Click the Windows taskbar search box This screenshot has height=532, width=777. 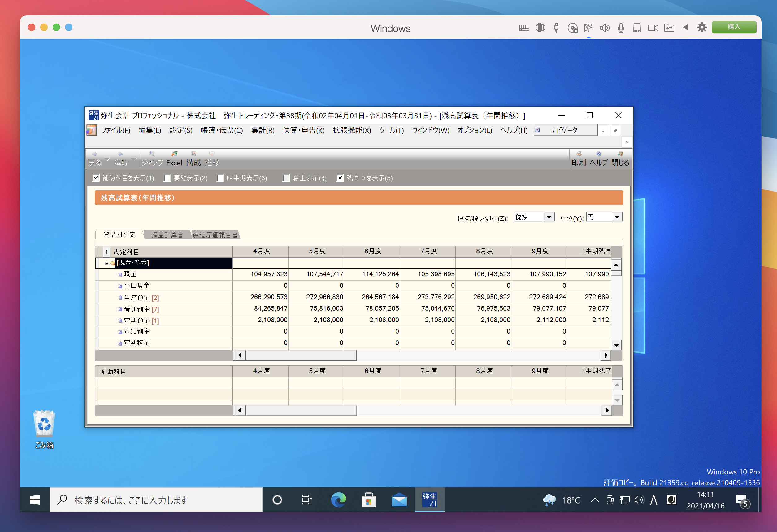click(156, 500)
